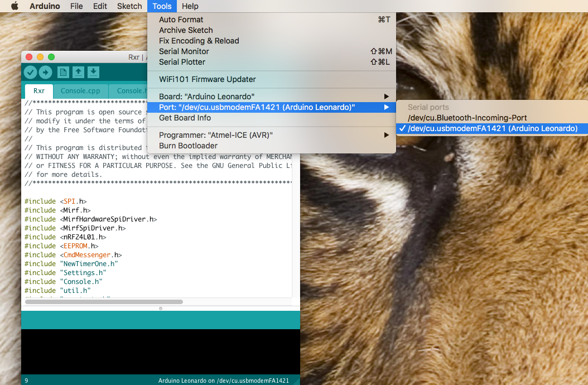The image size is (588, 385).
Task: Expand the Board: Arduino Leonardo submenu
Action: 272,97
